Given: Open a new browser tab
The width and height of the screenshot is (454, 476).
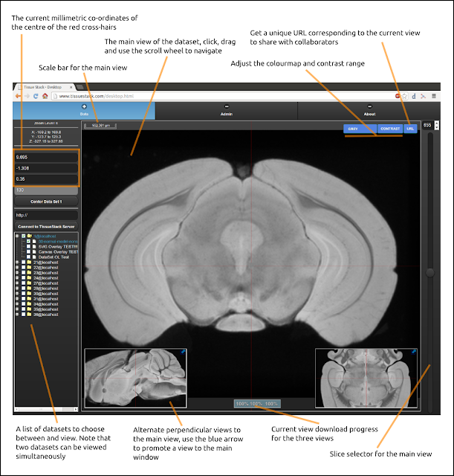Looking at the screenshot, I should click(80, 88).
